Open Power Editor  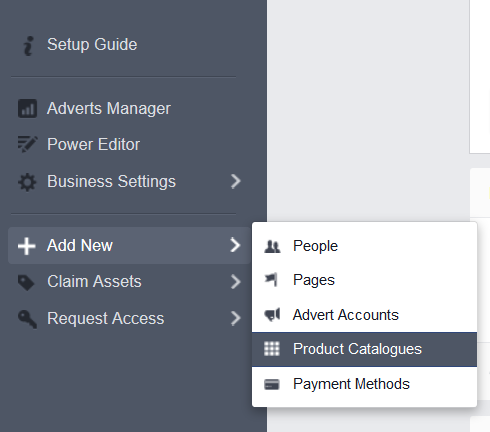tap(93, 144)
